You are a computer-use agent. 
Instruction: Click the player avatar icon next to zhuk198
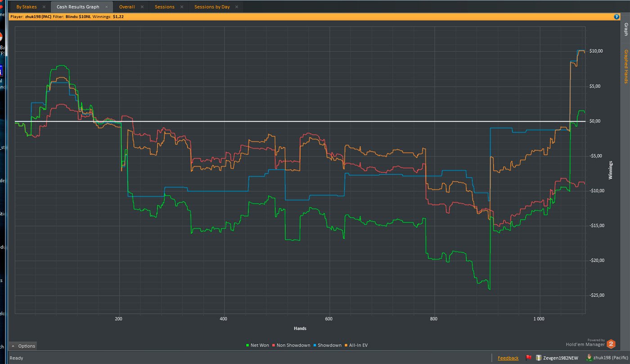[x=589, y=358]
